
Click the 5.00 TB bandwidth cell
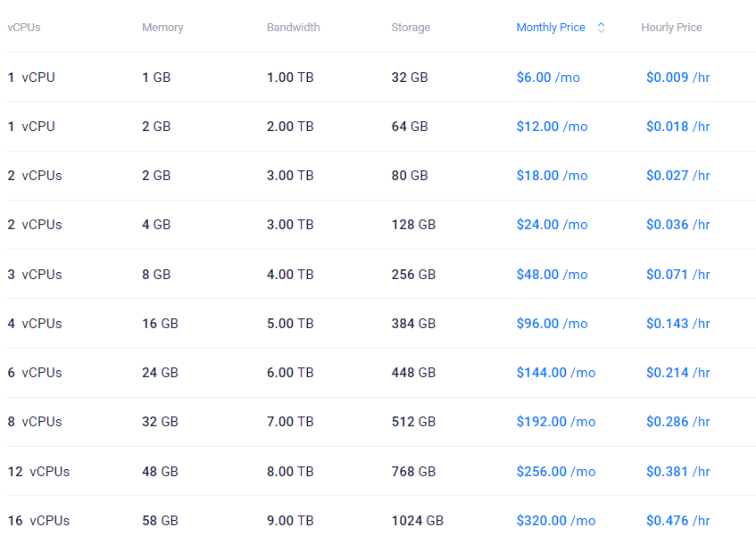[290, 324]
